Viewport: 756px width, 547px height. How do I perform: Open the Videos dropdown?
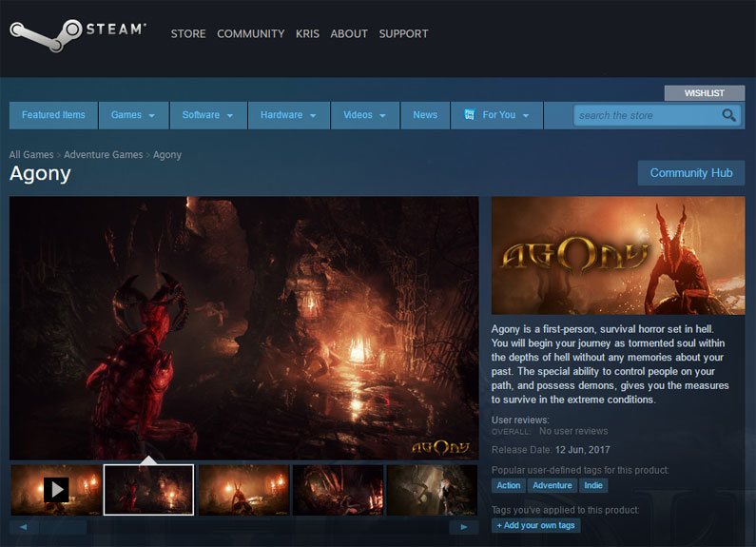pyautogui.click(x=365, y=115)
